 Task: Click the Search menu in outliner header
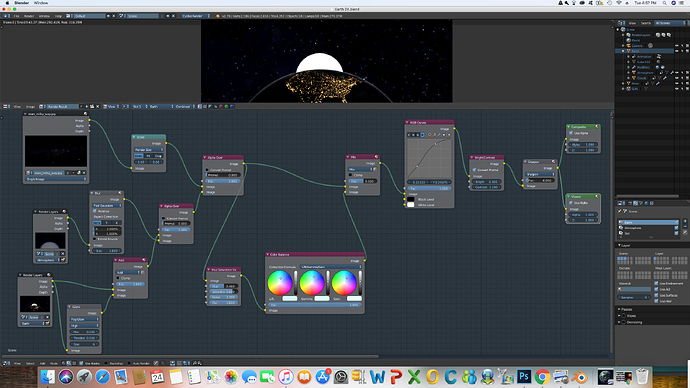coord(646,23)
